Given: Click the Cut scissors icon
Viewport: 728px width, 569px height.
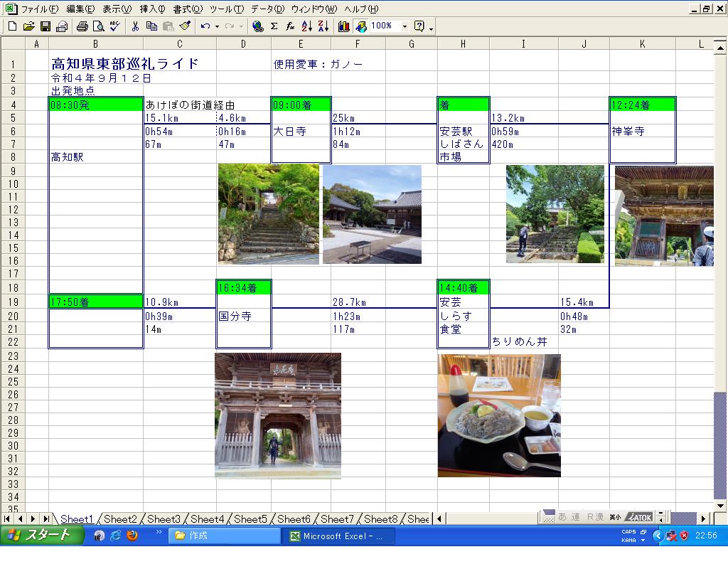Looking at the screenshot, I should click(x=135, y=26).
